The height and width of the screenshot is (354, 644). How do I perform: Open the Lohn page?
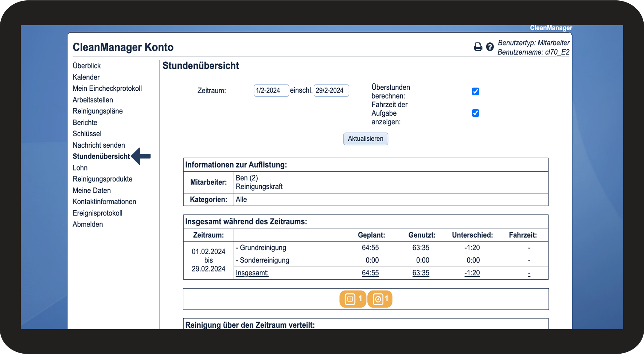[x=80, y=168]
